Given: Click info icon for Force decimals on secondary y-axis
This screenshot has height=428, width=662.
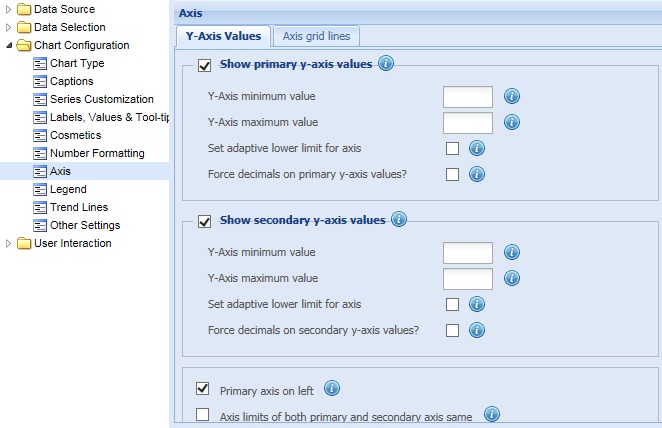Looking at the screenshot, I should [477, 330].
